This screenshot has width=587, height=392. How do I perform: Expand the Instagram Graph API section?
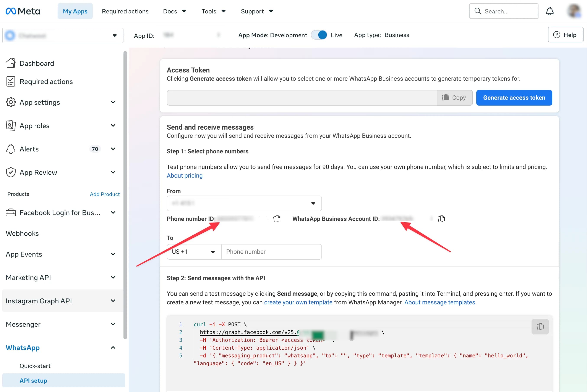click(113, 301)
